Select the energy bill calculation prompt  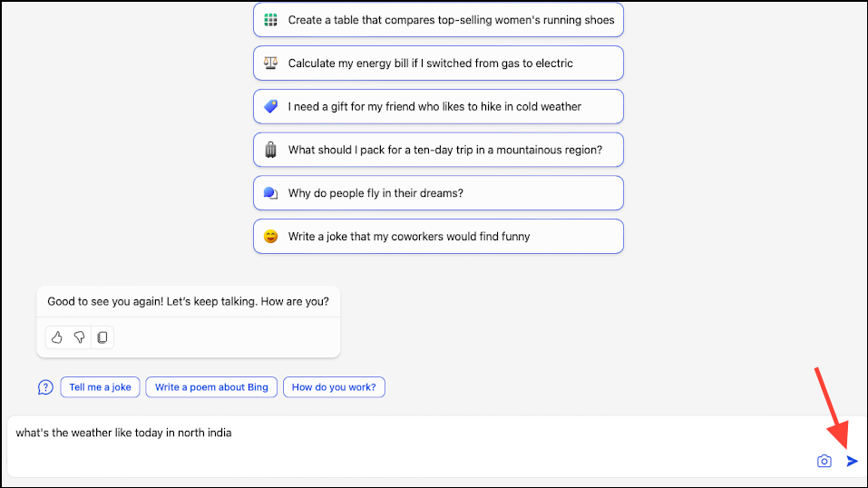438,63
